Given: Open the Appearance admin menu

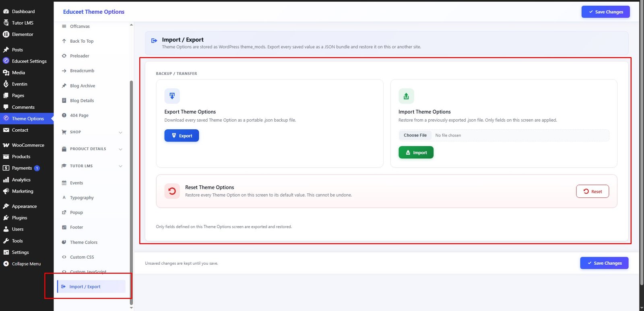Looking at the screenshot, I should (x=24, y=206).
